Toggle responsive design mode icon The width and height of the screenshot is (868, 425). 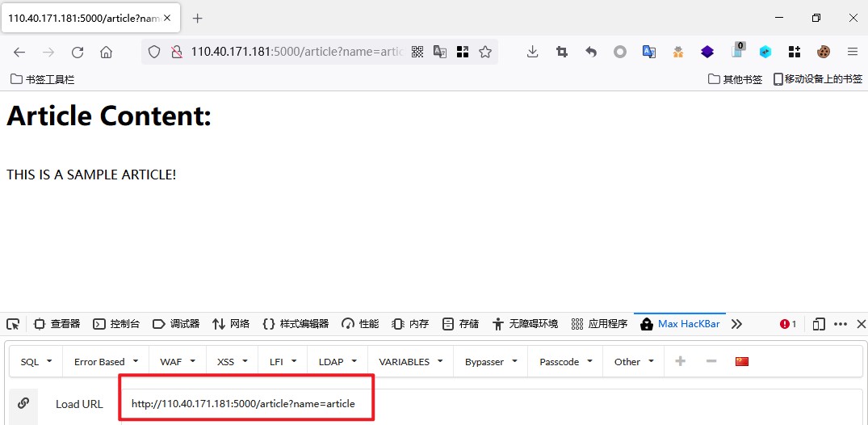pos(819,324)
